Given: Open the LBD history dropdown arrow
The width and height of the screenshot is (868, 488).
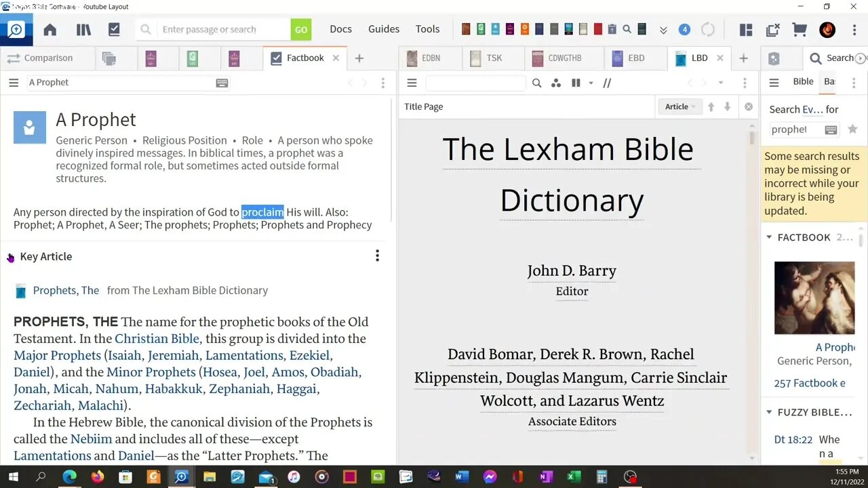Looking at the screenshot, I should [720, 83].
